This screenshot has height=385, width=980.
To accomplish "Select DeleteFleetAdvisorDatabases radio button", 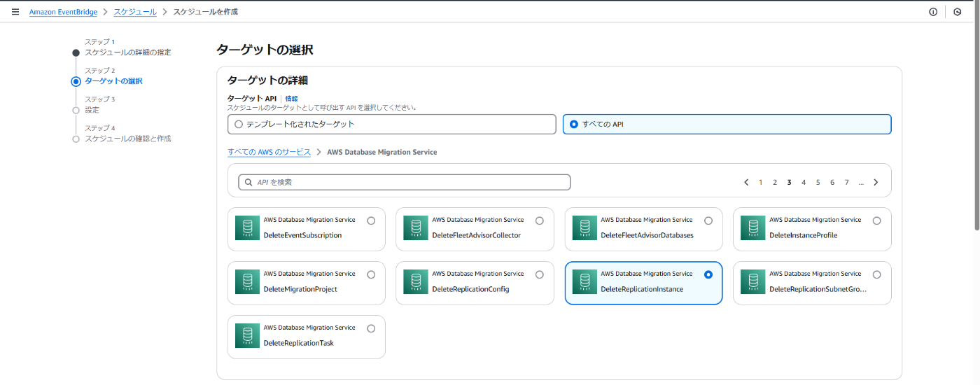I will 708,220.
